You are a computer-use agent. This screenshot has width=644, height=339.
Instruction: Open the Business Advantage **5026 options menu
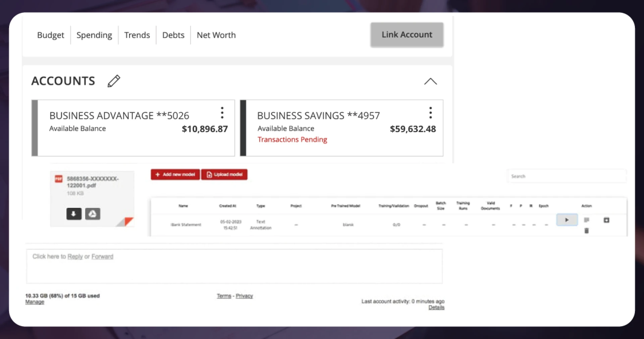click(222, 113)
